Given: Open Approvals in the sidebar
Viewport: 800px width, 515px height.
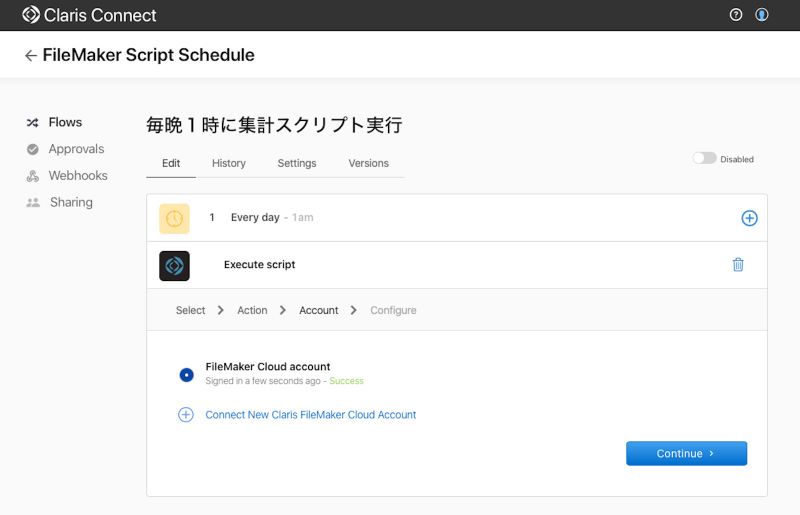Looking at the screenshot, I should pos(77,149).
